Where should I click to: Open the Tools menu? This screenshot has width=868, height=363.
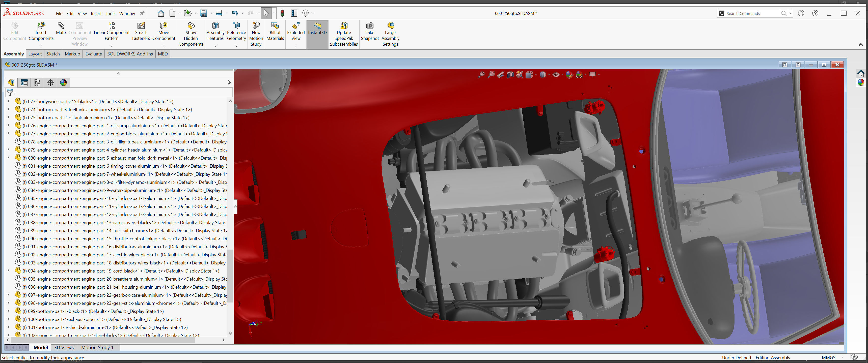click(110, 13)
